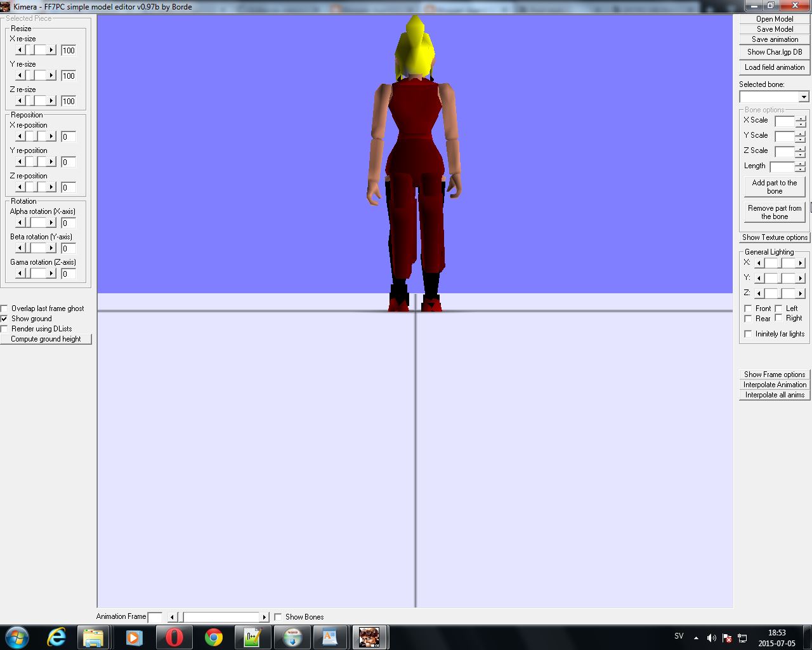Image resolution: width=812 pixels, height=650 pixels.
Task: Open network status tray icon
Action: 742,638
